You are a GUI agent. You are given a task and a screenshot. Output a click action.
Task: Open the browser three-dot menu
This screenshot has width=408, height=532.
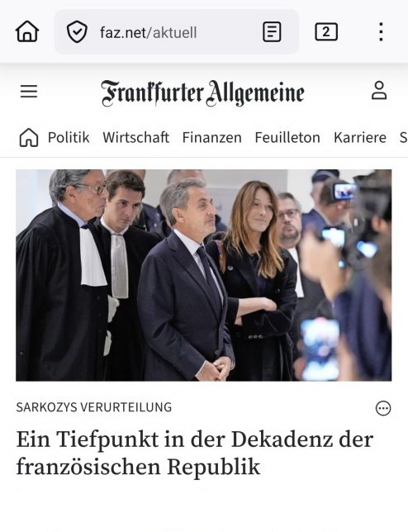pyautogui.click(x=382, y=32)
